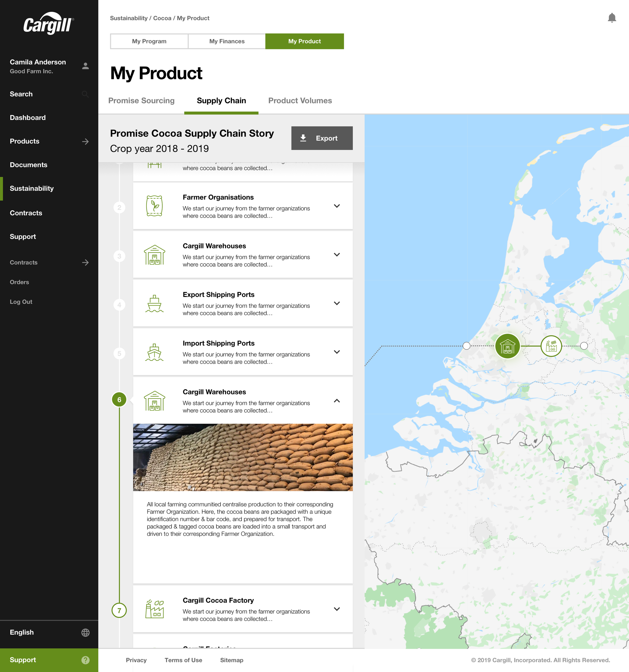629x672 pixels.
Task: Select the Supply Chain tab
Action: [x=221, y=101]
